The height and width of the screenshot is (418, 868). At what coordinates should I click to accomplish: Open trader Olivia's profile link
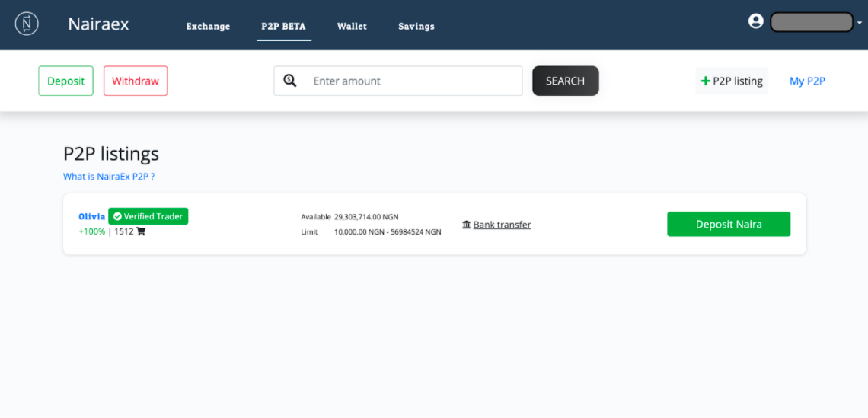point(92,216)
